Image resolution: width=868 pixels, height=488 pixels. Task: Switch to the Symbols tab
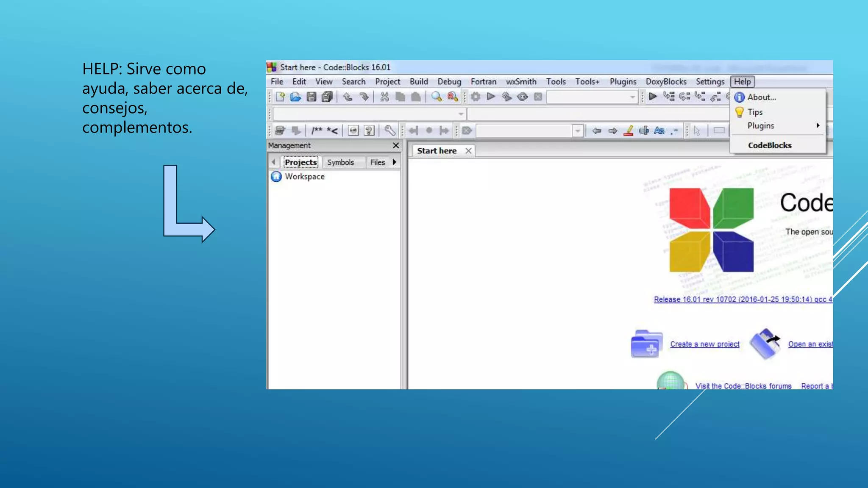click(340, 162)
